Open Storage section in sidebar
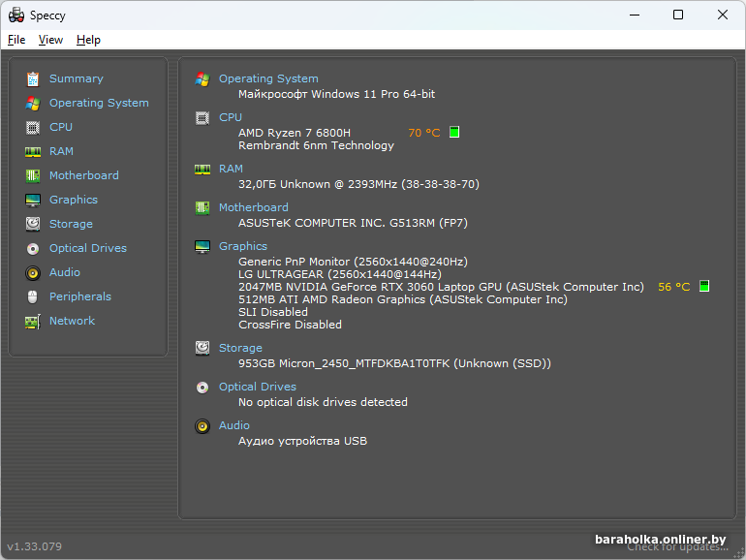The width and height of the screenshot is (746, 560). tap(71, 224)
